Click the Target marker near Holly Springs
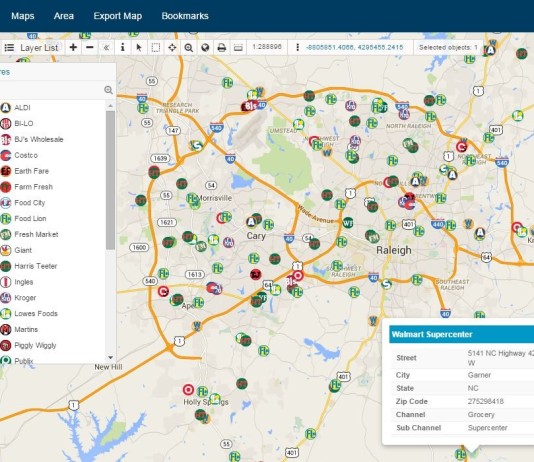 [188, 389]
